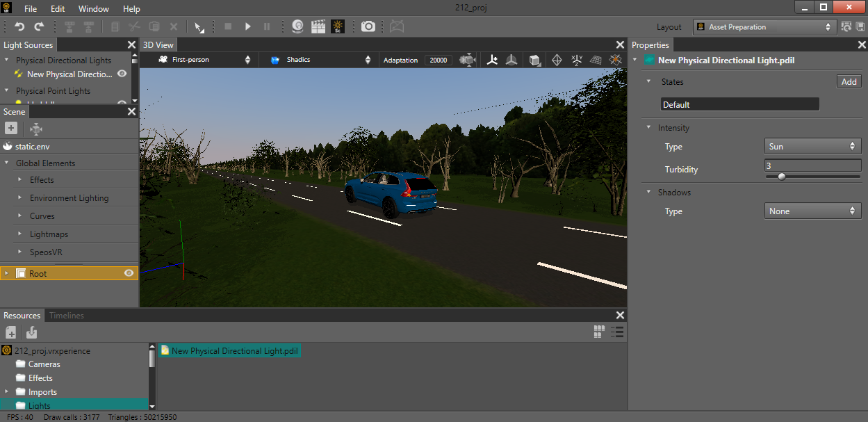Image resolution: width=868 pixels, height=422 pixels.
Task: Toggle visibility of New Physical Directional light
Action: [x=122, y=74]
